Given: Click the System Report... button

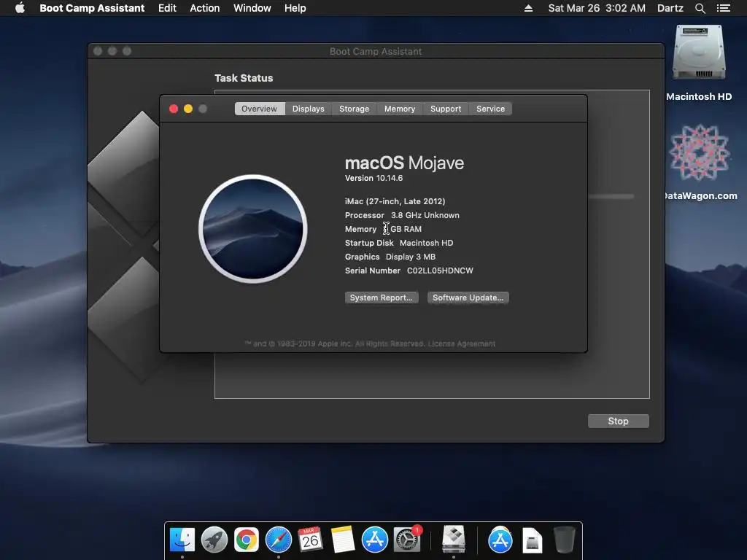Looking at the screenshot, I should 382,297.
